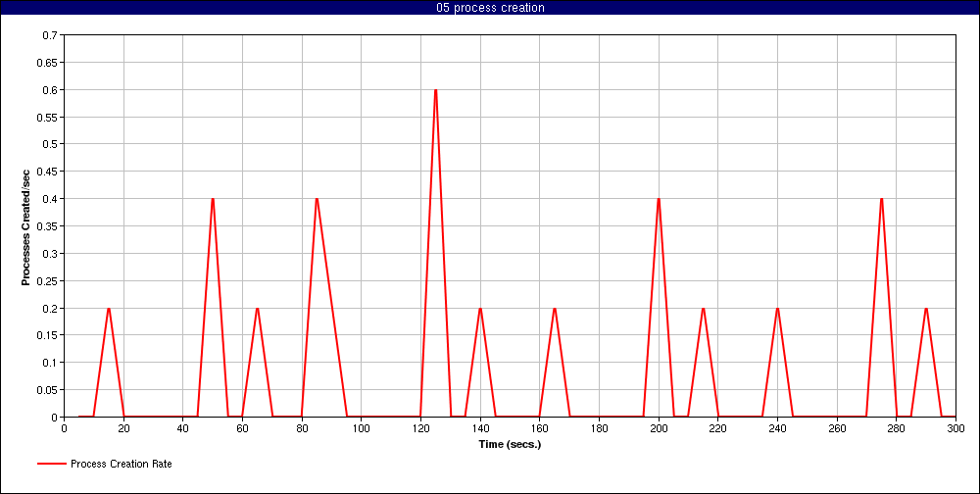Click the 100 x-axis tick label
This screenshot has height=494, width=980.
click(362, 428)
